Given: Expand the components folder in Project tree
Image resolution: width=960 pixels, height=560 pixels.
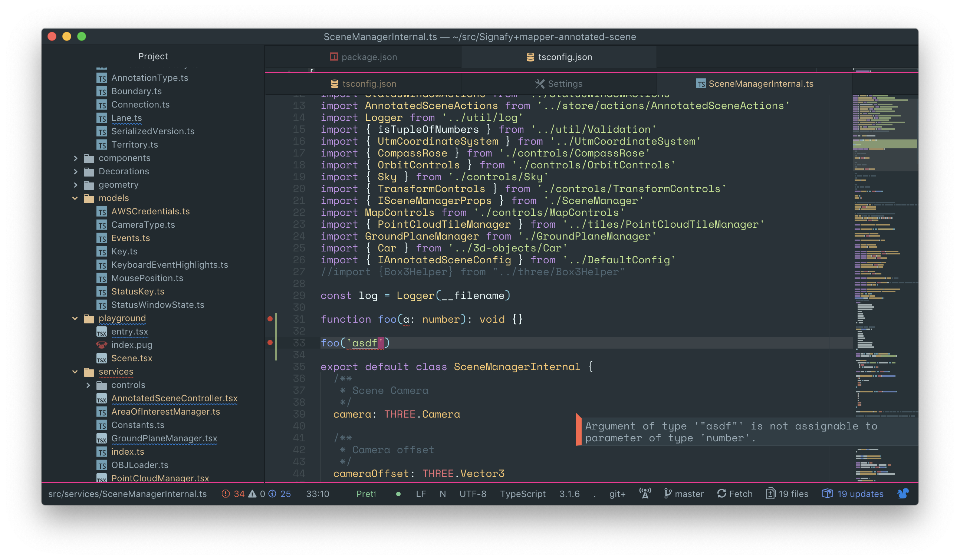Looking at the screenshot, I should (75, 158).
